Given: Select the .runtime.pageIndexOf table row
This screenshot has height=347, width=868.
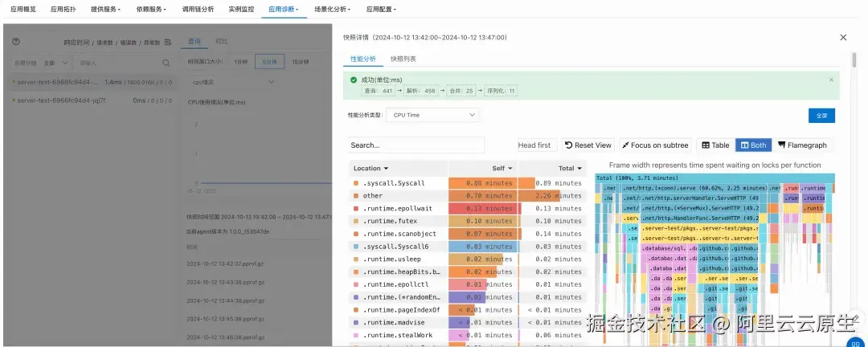Looking at the screenshot, I should click(467, 310).
